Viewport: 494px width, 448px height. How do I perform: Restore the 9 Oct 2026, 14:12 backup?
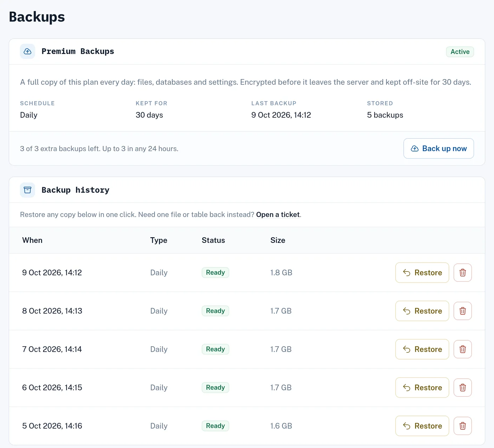pos(422,273)
